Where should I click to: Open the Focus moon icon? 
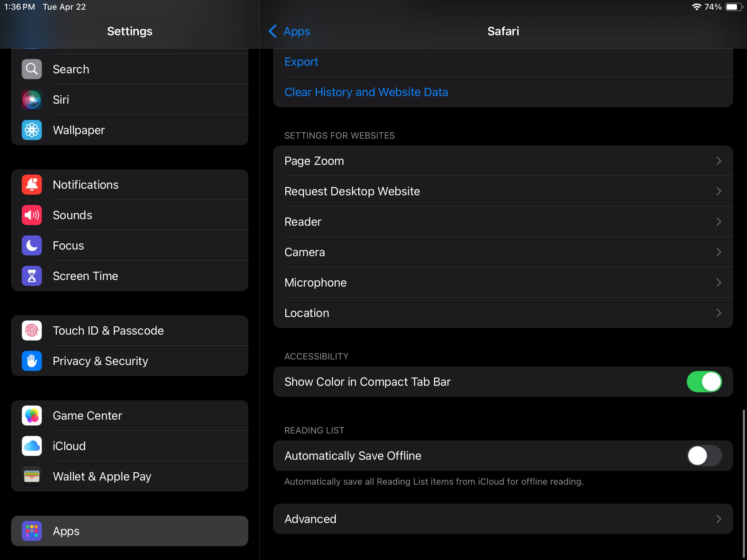pos(32,245)
